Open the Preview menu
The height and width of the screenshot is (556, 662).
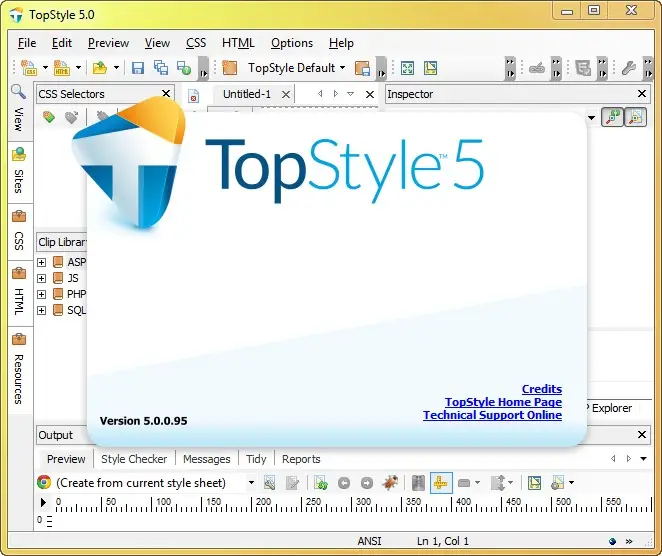point(109,43)
